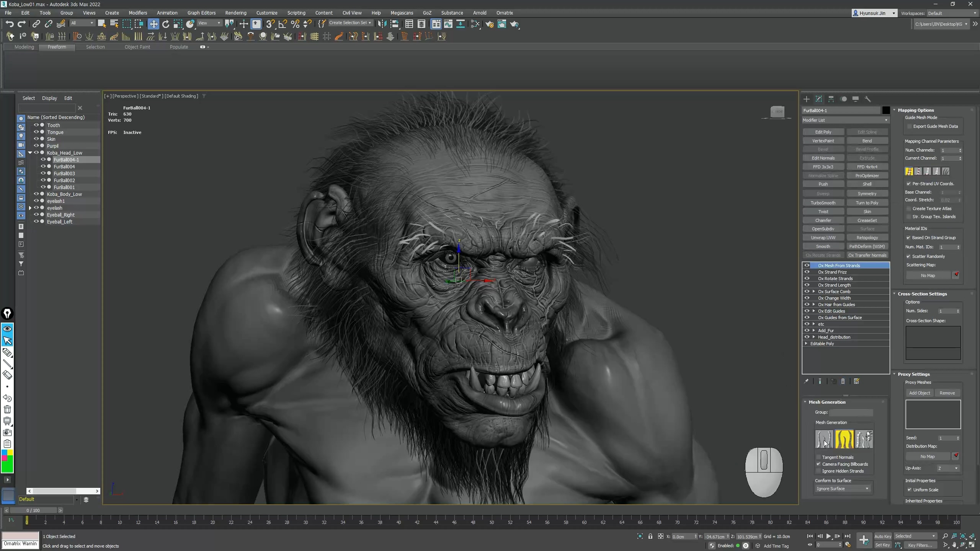The width and height of the screenshot is (980, 551).
Task: Open Ignore Surface conform dropdown
Action: tap(843, 489)
